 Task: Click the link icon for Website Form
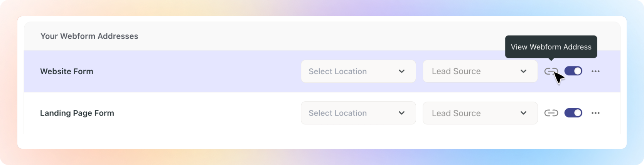pos(551,71)
